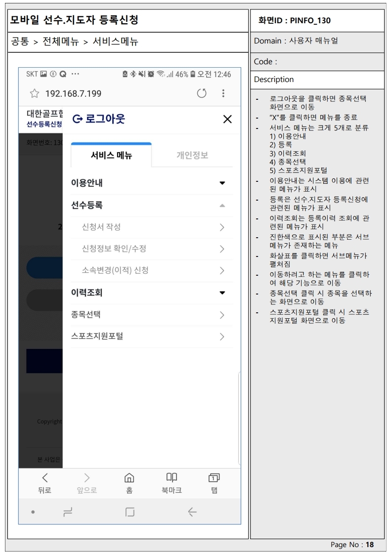Click the Bluetooth status icon

click(x=133, y=74)
